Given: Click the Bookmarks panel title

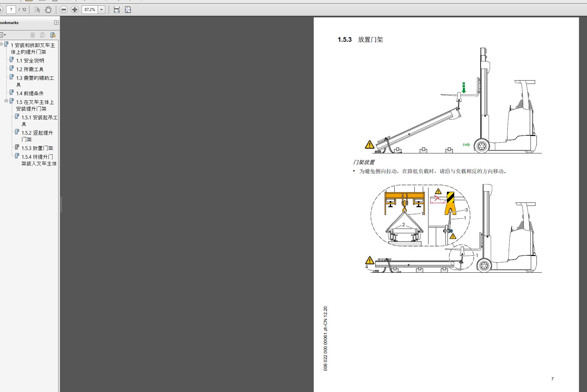Looking at the screenshot, I should (9, 23).
